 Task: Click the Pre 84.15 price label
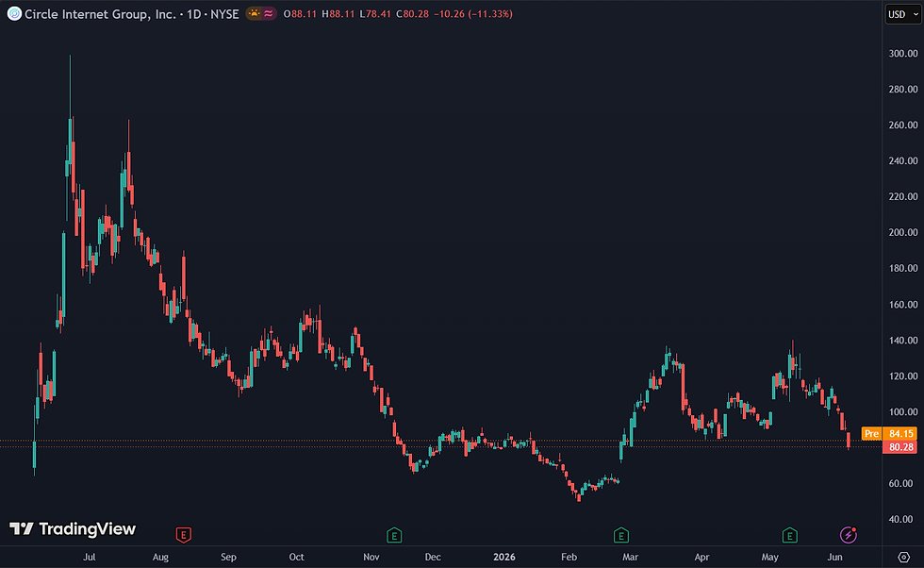888,433
